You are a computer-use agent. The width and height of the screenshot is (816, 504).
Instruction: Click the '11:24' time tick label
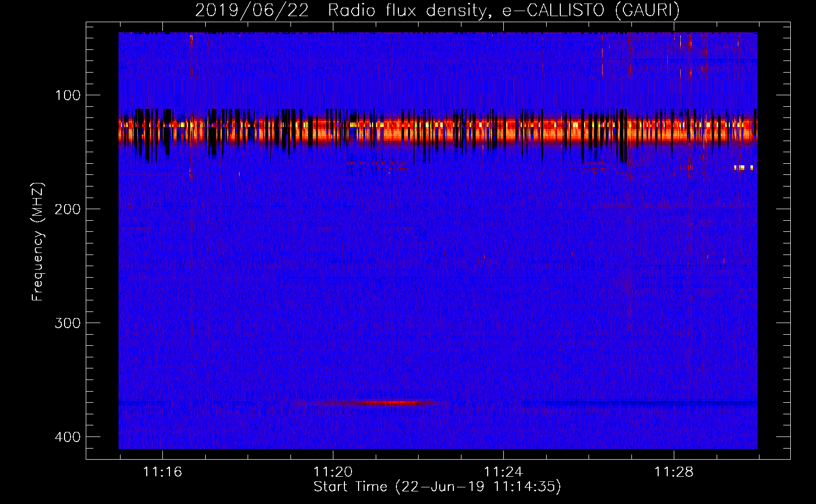pyautogui.click(x=503, y=472)
